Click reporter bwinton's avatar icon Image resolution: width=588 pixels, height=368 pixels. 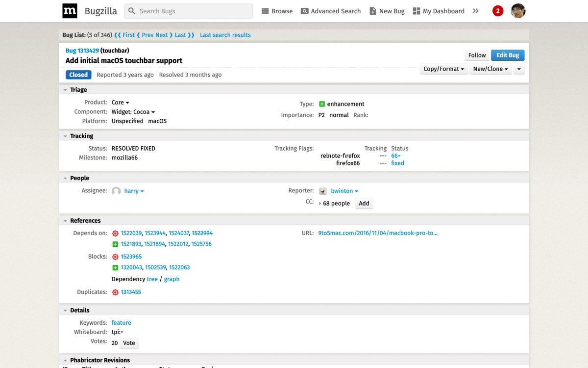pos(323,191)
